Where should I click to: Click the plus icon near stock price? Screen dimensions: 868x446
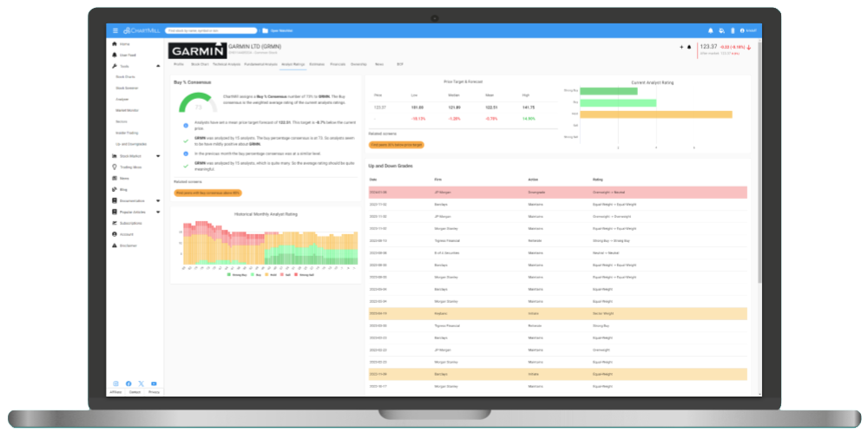point(681,47)
